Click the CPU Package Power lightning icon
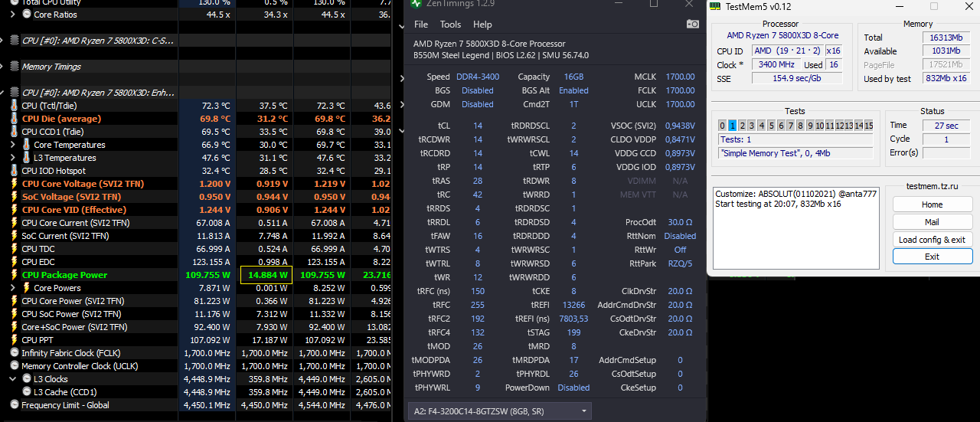 tap(14, 275)
